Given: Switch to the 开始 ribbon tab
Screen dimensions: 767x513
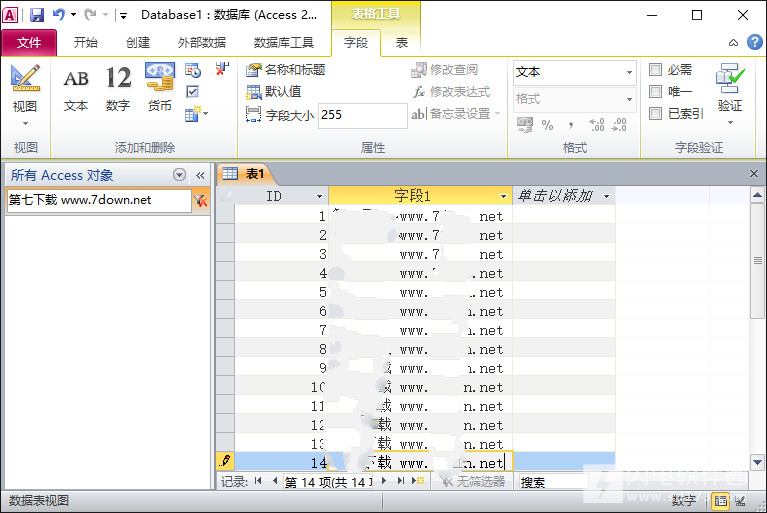Looking at the screenshot, I should (x=86, y=43).
